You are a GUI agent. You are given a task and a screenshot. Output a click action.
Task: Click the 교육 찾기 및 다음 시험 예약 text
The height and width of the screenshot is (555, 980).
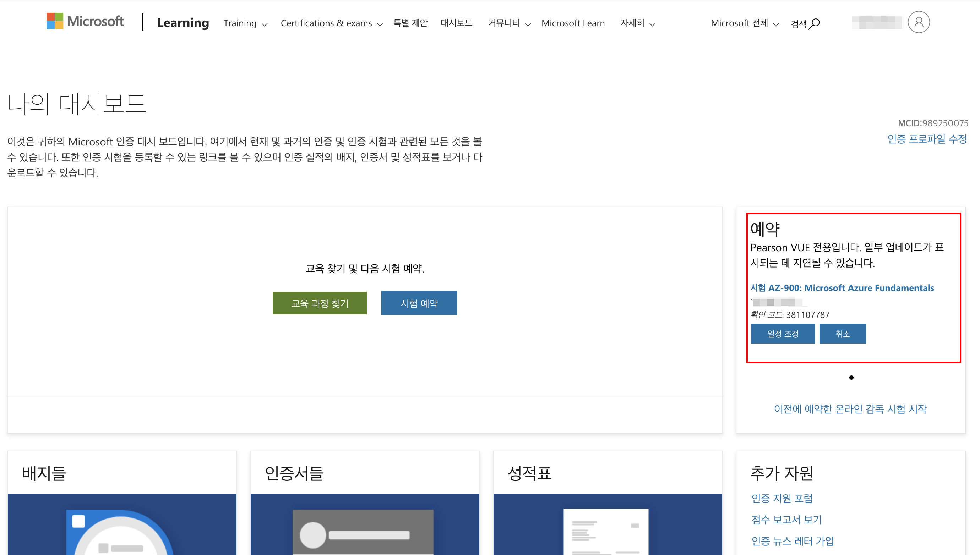click(x=365, y=268)
